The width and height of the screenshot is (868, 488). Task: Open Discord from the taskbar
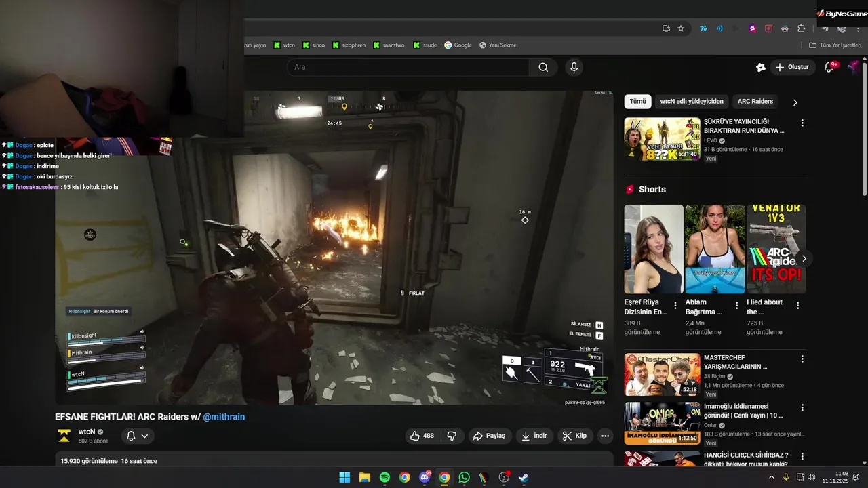(x=425, y=477)
